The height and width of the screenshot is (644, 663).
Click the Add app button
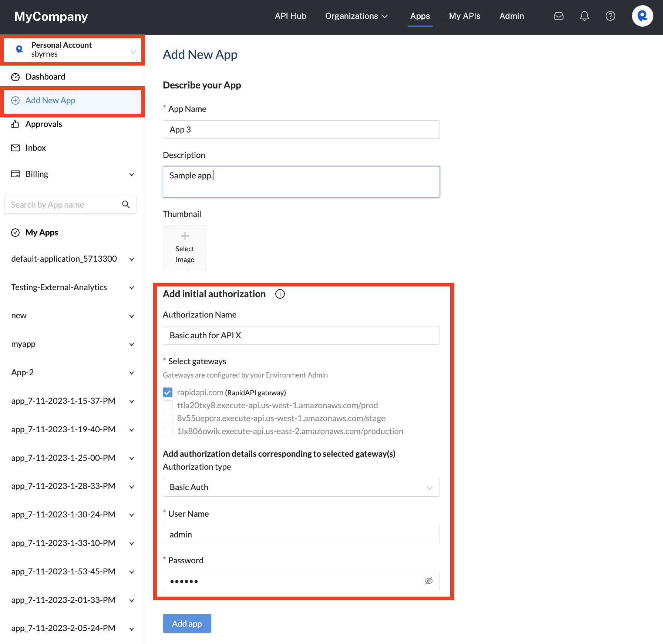(x=187, y=624)
